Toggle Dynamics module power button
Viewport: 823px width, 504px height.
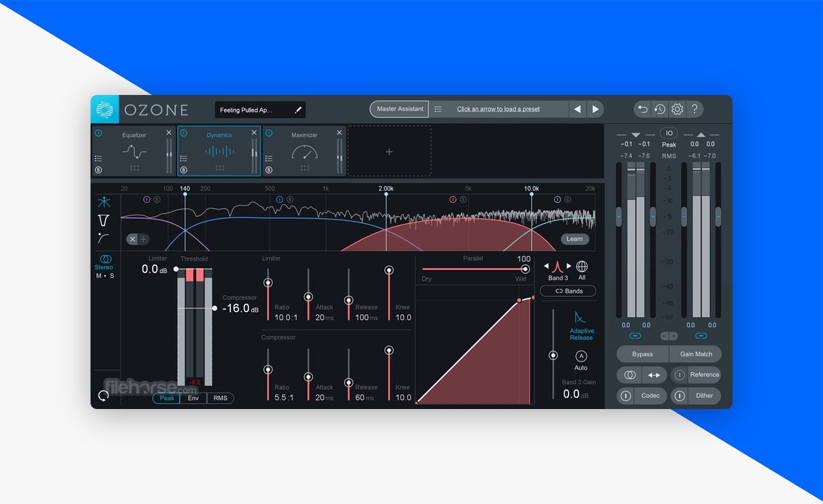(x=184, y=133)
